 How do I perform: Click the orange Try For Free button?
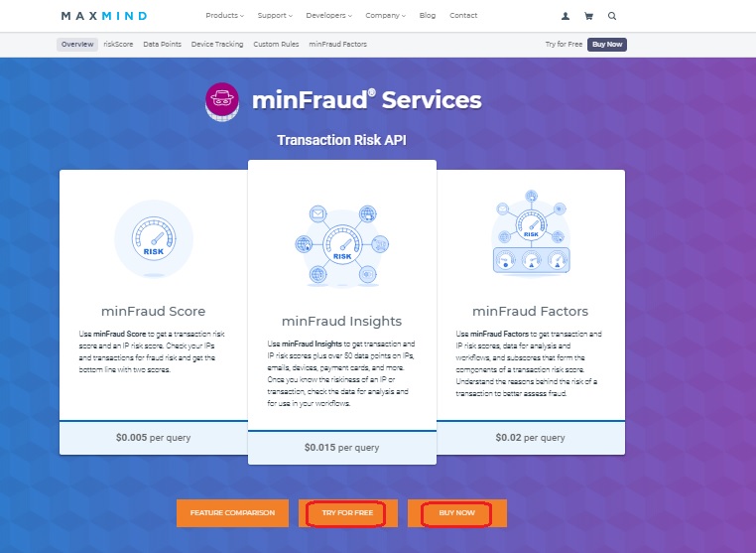click(x=348, y=513)
